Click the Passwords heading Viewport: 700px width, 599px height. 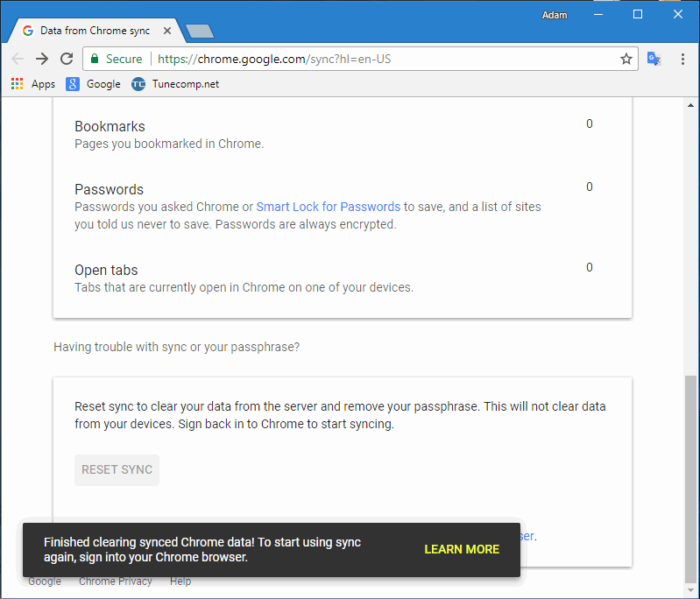point(109,189)
